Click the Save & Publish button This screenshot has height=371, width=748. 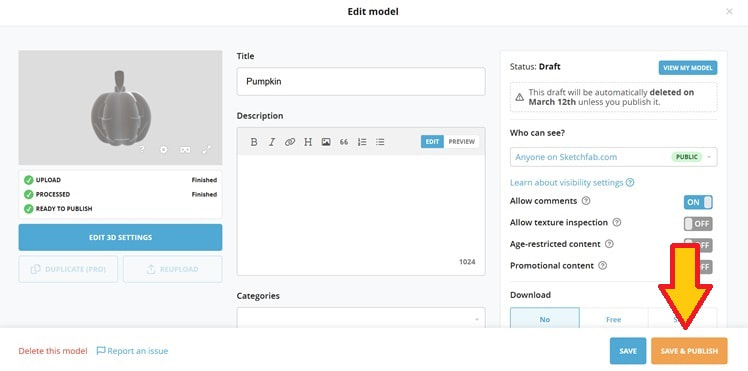click(689, 351)
